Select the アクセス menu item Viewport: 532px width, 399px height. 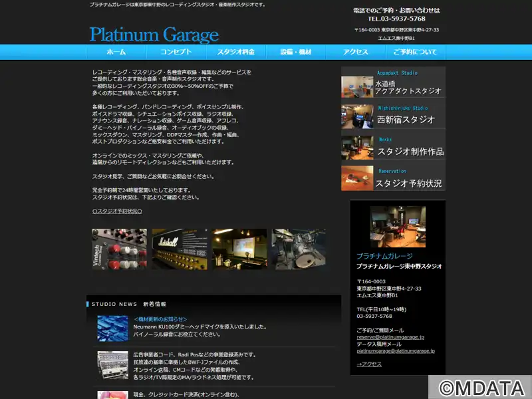coord(356,52)
